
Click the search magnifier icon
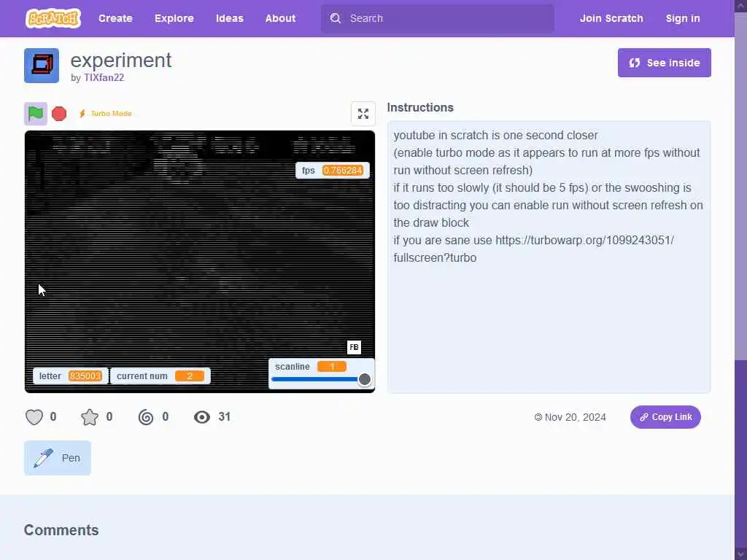336,18
